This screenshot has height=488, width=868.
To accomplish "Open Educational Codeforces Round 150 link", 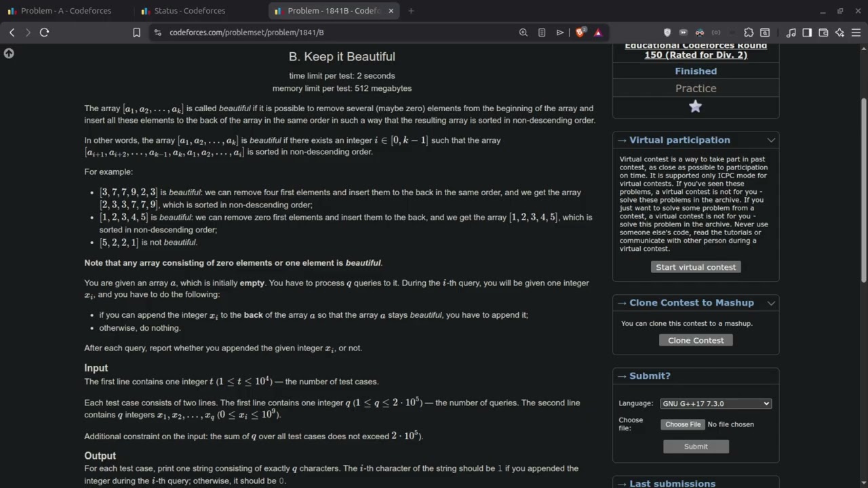I will [x=696, y=50].
